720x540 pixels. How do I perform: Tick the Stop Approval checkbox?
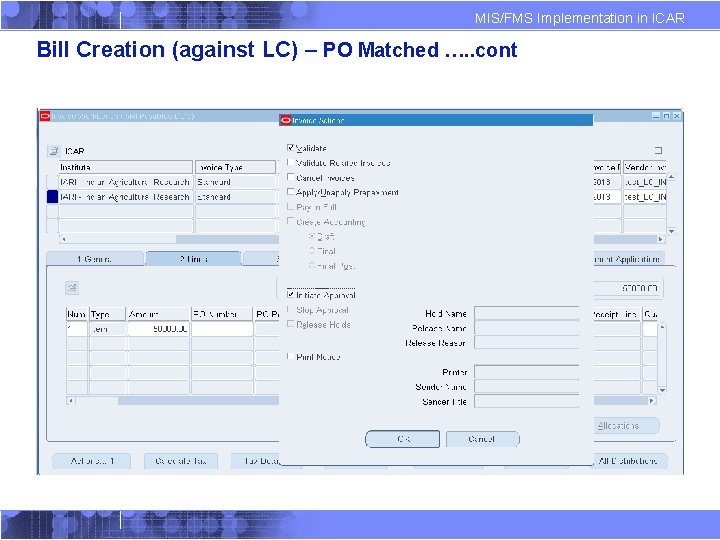pos(290,309)
